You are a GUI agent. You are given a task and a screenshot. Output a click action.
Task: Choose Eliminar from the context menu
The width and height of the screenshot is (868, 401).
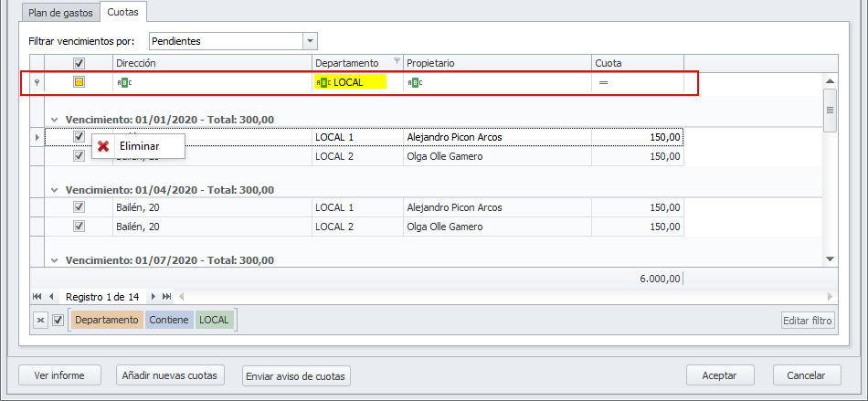point(138,146)
